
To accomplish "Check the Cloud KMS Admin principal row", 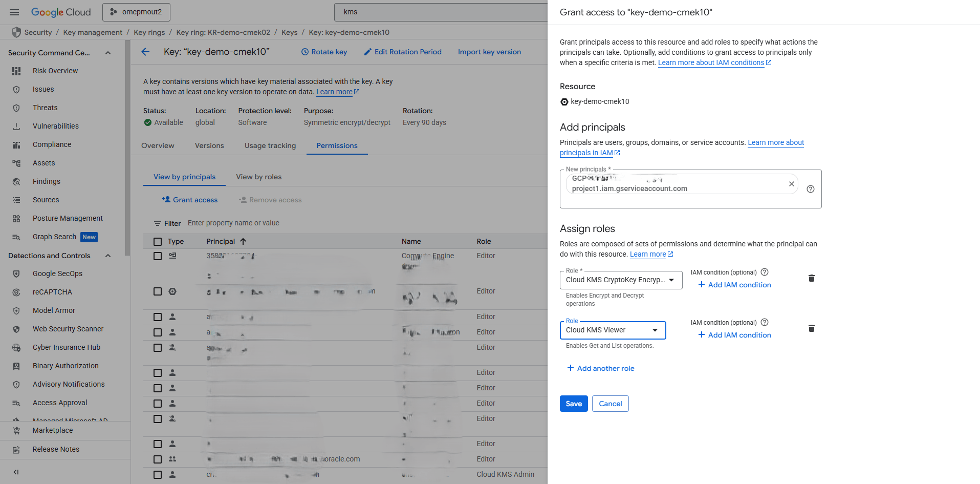I will (157, 474).
